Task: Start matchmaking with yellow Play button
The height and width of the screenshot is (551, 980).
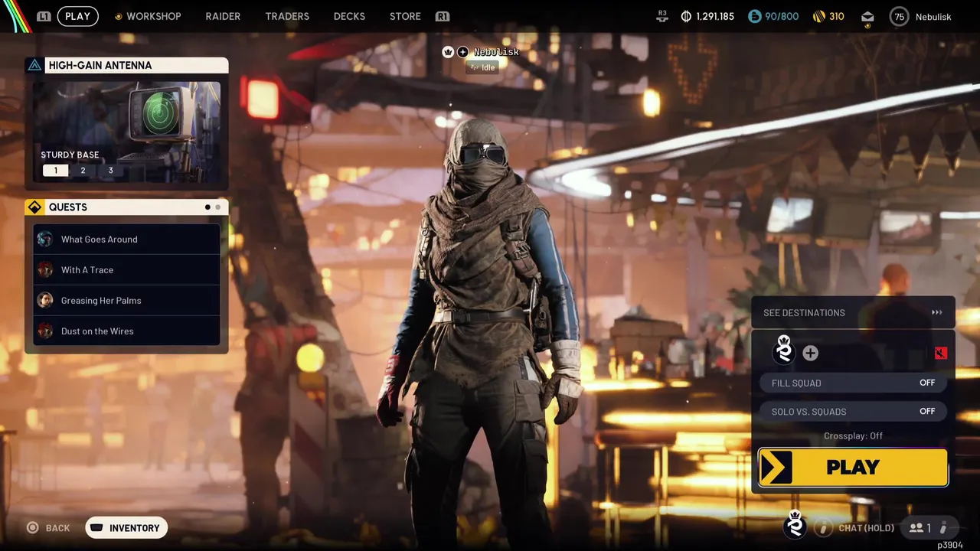Action: [853, 467]
